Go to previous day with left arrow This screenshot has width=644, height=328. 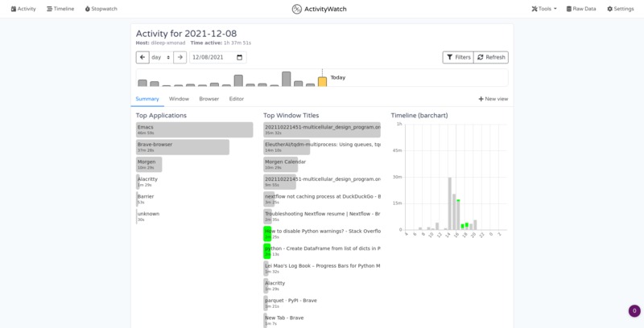(142, 57)
